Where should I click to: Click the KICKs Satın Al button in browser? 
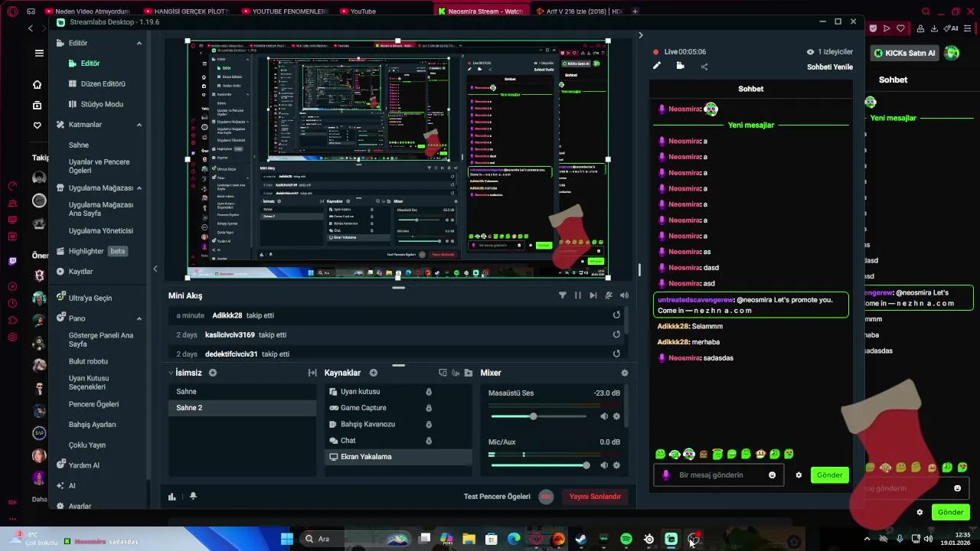point(904,53)
